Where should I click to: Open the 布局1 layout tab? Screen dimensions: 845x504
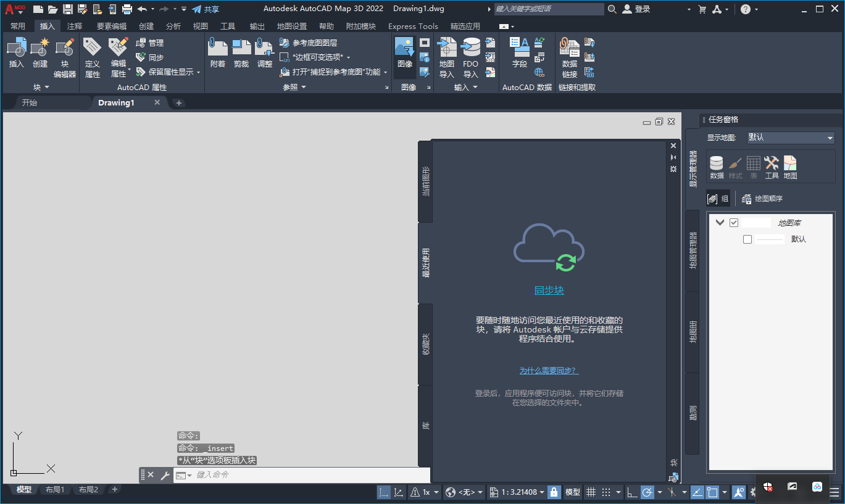click(55, 489)
